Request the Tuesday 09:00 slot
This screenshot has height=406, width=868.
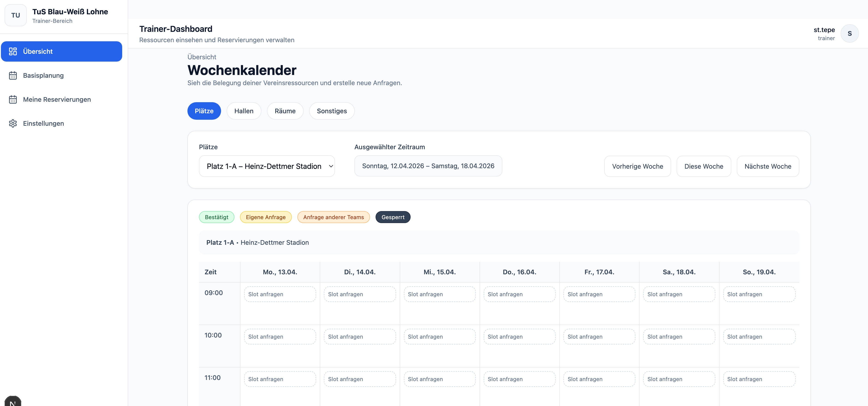click(360, 294)
